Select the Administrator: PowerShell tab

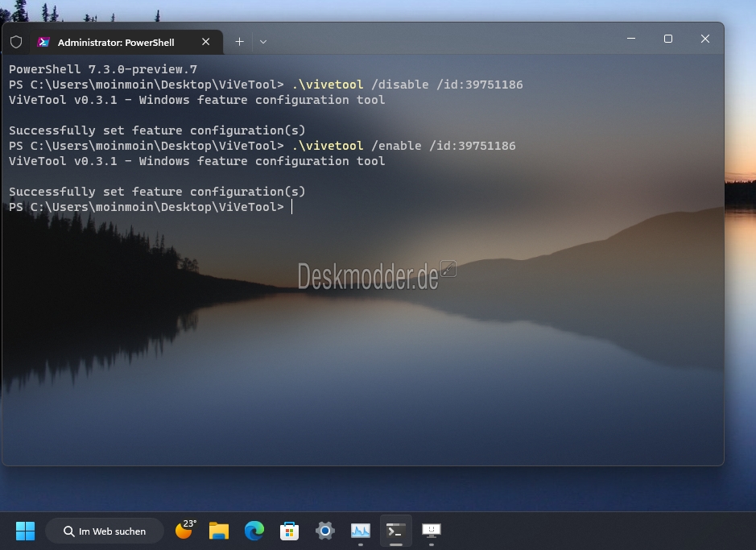coord(126,43)
